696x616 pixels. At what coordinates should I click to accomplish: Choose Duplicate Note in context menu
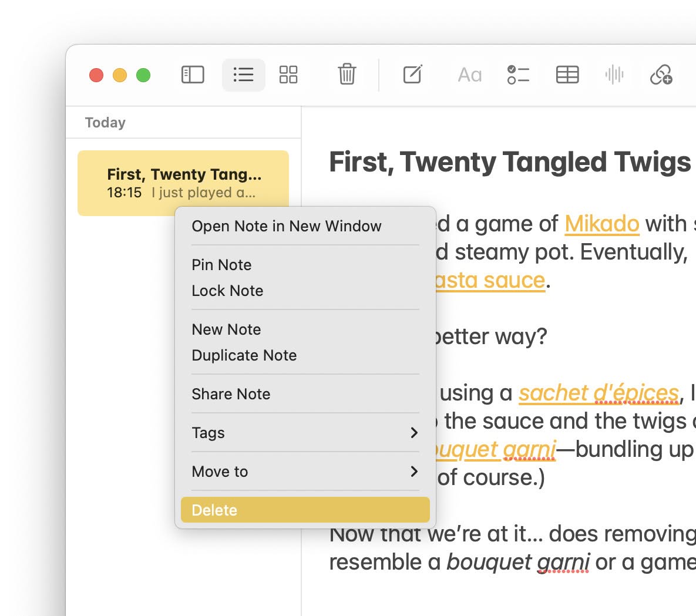click(x=305, y=355)
